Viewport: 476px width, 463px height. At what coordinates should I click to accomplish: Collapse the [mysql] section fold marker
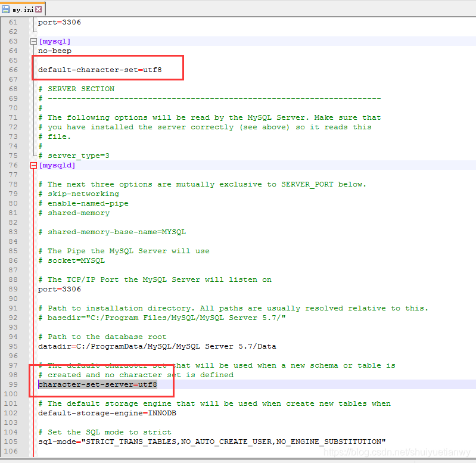pyautogui.click(x=34, y=41)
